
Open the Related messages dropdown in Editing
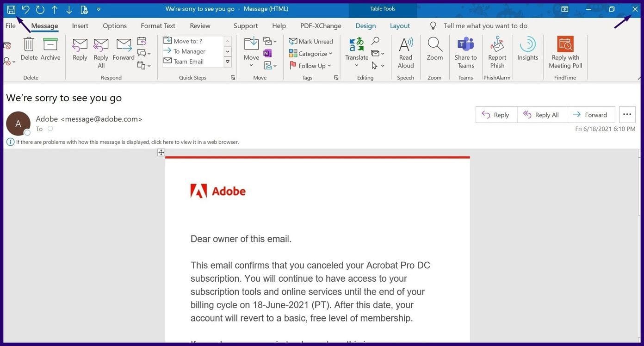click(x=378, y=53)
